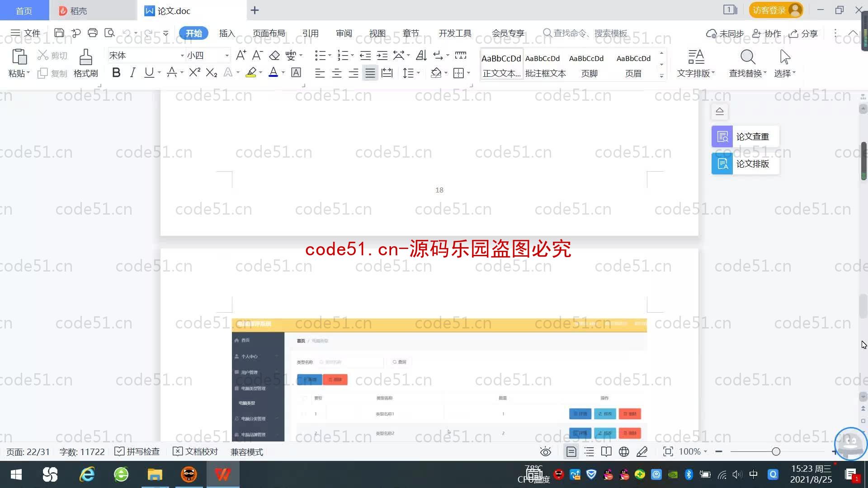Screen dimensions: 868x488
Task: Click 开发工具 ribbon tab
Action: pos(454,33)
